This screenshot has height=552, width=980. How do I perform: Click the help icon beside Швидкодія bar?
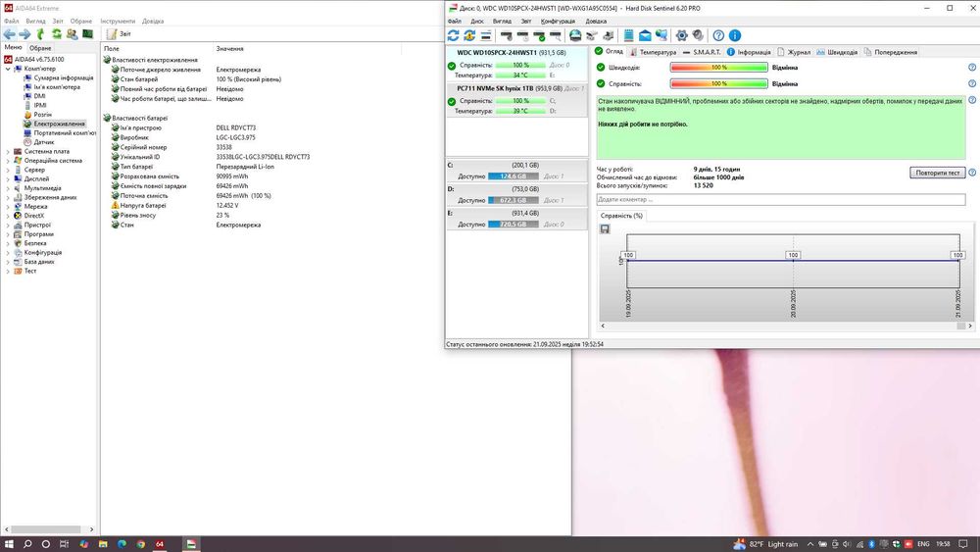tap(972, 67)
